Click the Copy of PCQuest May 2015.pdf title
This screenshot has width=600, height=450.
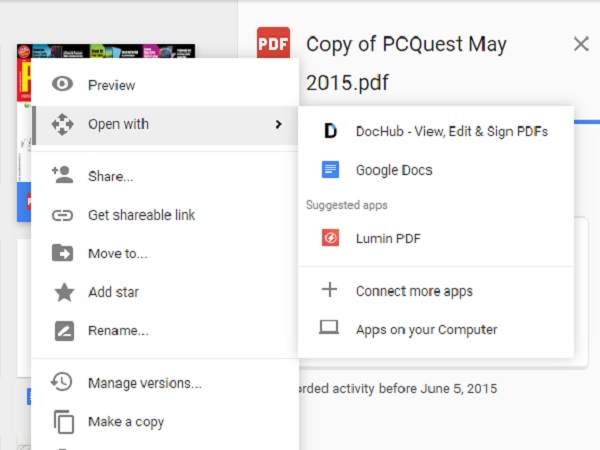point(406,63)
